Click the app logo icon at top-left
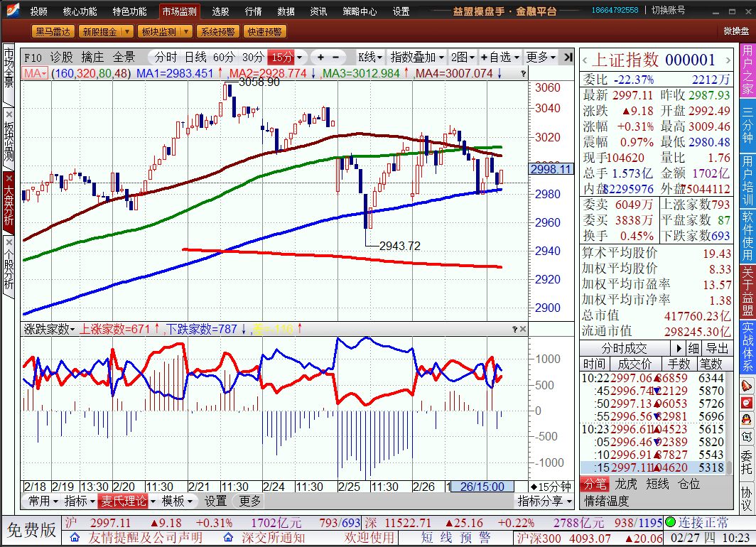 pyautogui.click(x=11, y=10)
